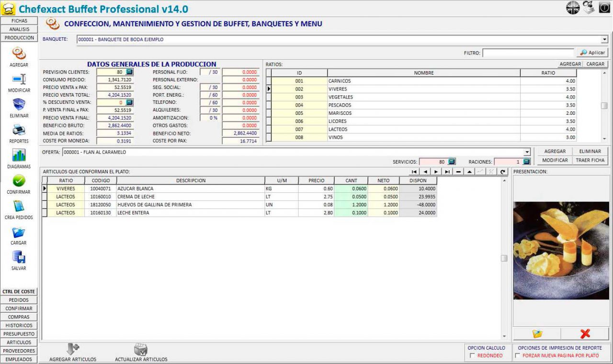Screen dimensions: 613x364
Task: Click the Traer Ficha button
Action: pyautogui.click(x=590, y=160)
